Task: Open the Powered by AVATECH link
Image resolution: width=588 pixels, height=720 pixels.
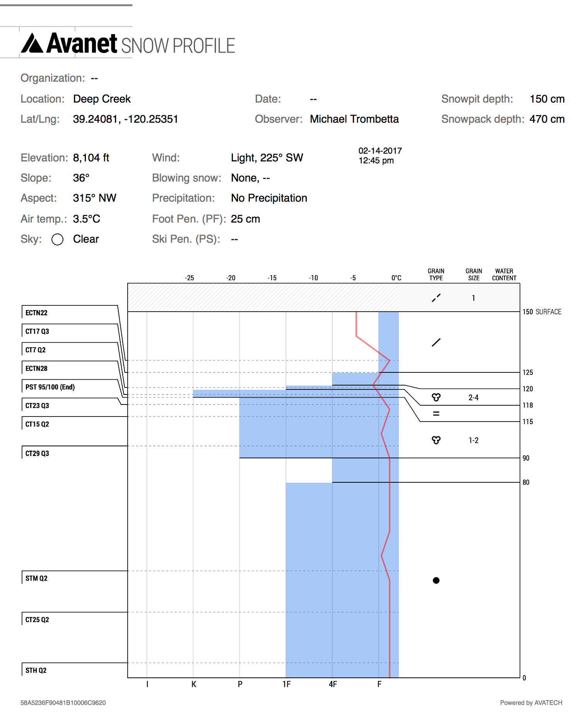Action: [531, 703]
